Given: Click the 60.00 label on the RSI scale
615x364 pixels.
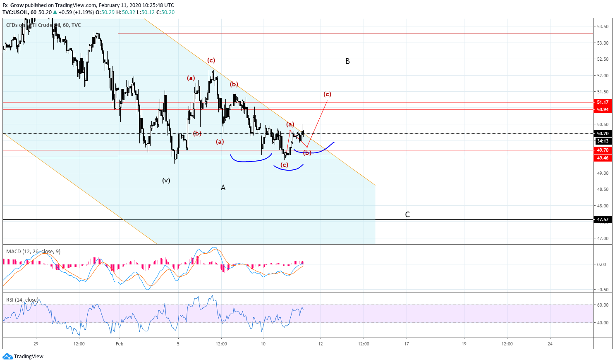Looking at the screenshot, I should click(x=603, y=305).
